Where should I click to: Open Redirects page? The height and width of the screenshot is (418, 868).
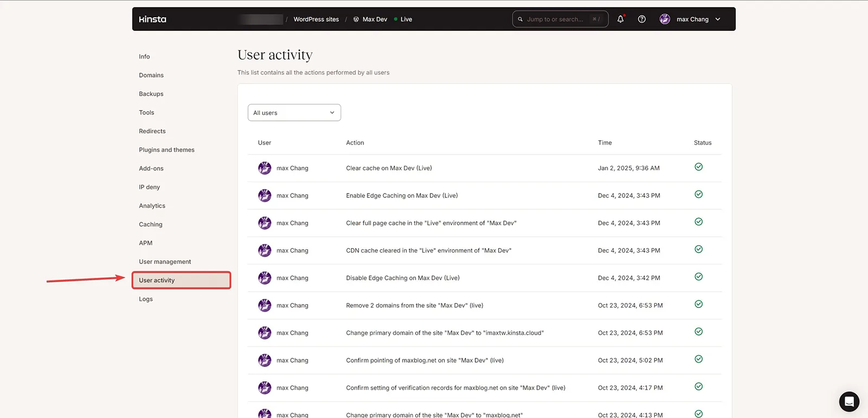coord(152,131)
